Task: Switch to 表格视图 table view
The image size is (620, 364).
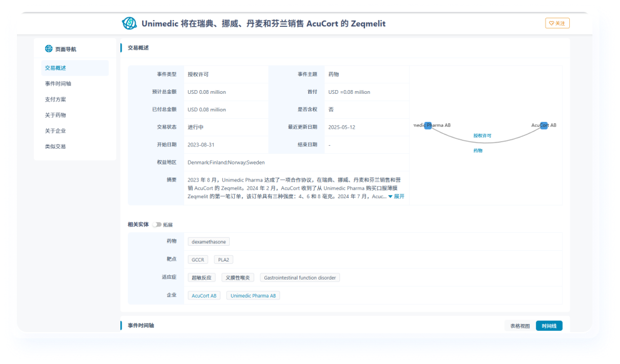Action: coord(520,326)
